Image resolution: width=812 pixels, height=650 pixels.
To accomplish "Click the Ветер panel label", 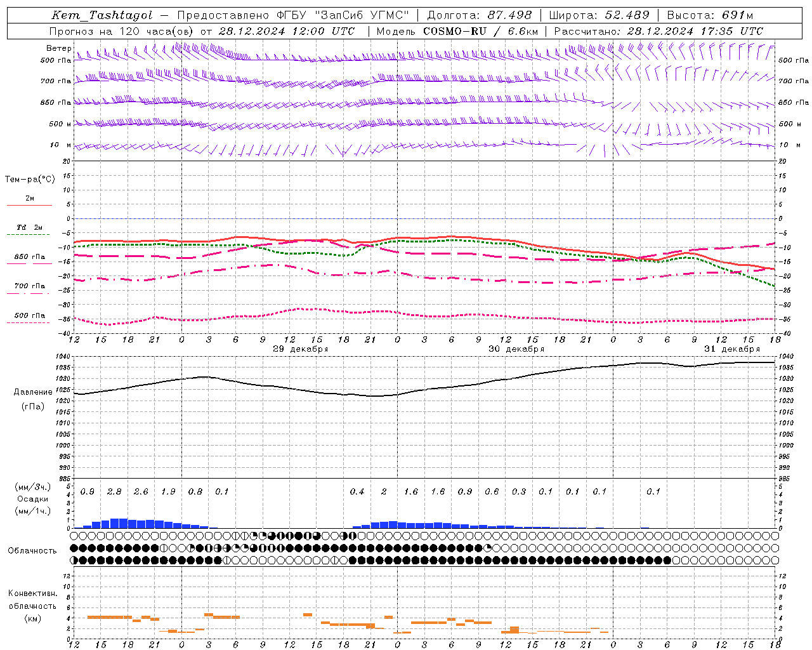I will [x=58, y=48].
